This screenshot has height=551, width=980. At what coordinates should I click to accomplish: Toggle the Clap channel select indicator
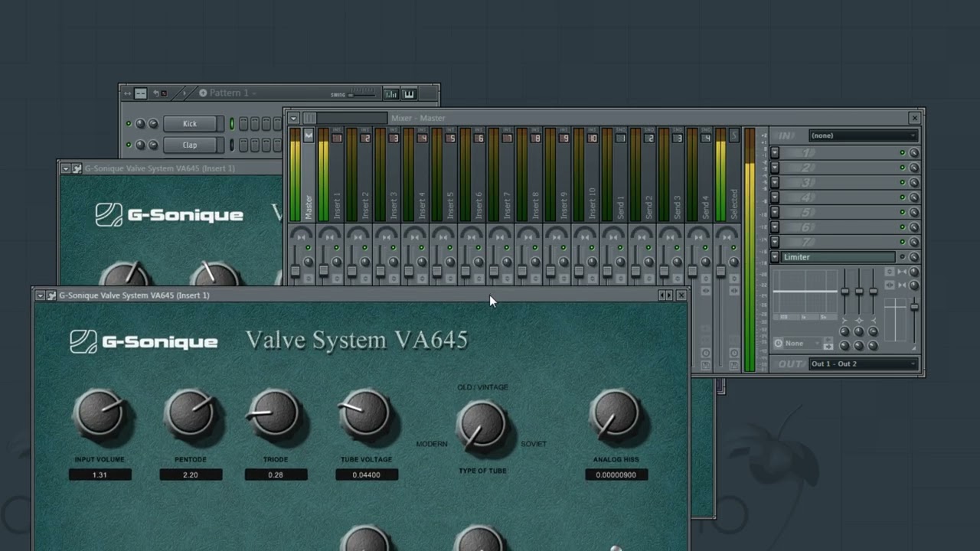click(232, 145)
